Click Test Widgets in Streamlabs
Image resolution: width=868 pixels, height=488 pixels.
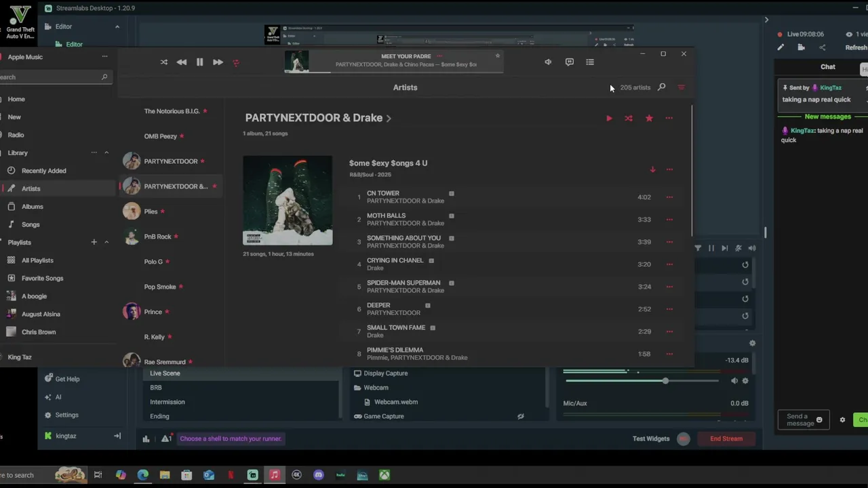pyautogui.click(x=651, y=439)
